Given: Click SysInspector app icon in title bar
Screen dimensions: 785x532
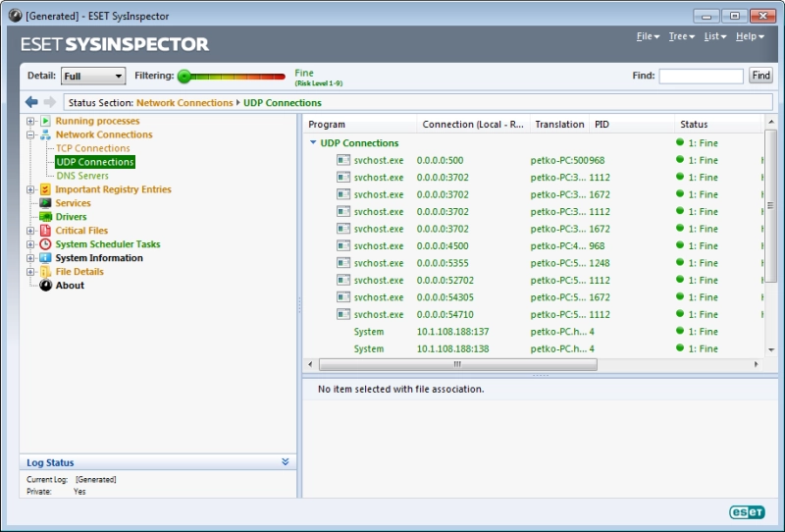Looking at the screenshot, I should coord(15,16).
